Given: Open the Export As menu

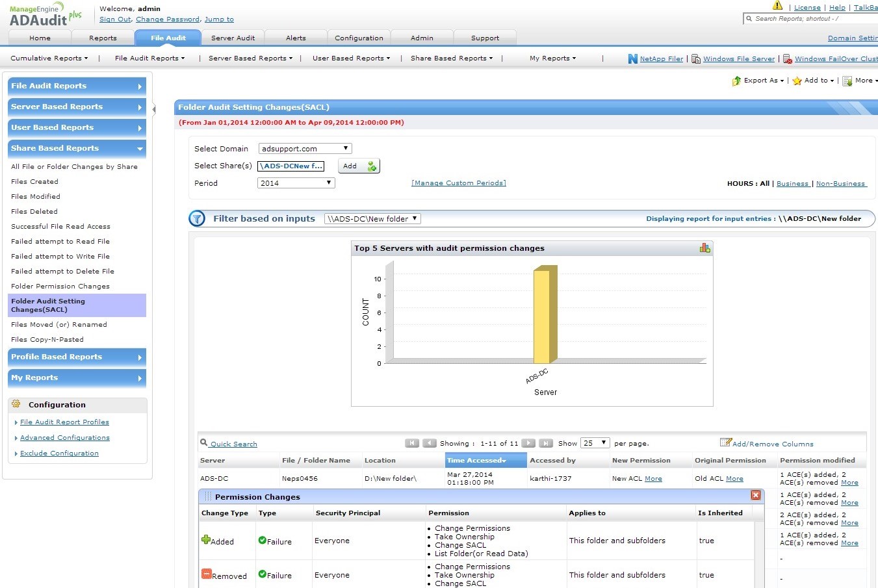Looking at the screenshot, I should pos(758,81).
